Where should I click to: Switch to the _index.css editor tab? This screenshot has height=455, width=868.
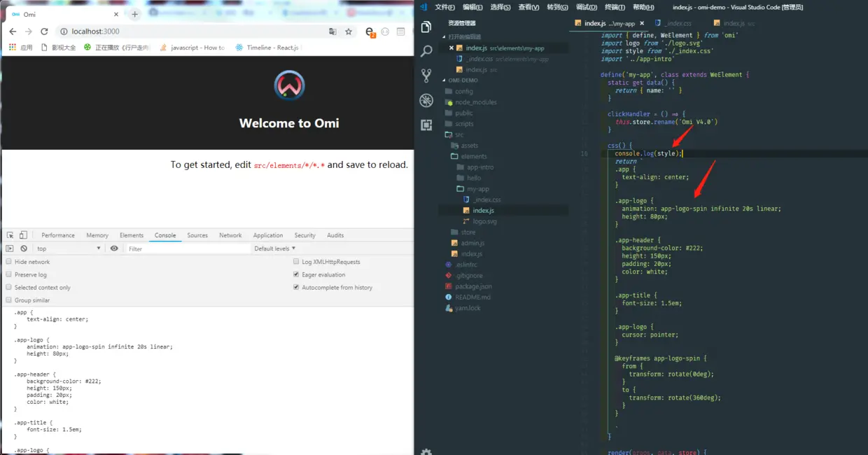tap(672, 23)
